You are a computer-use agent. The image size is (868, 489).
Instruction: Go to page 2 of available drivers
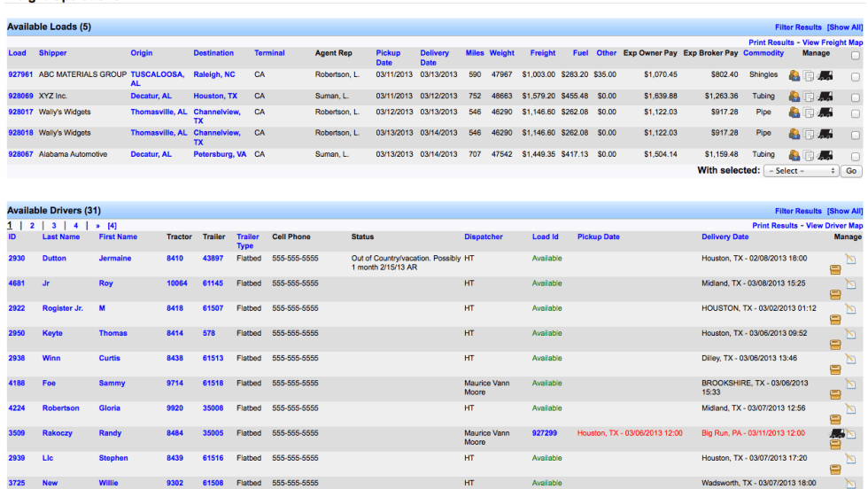32,226
